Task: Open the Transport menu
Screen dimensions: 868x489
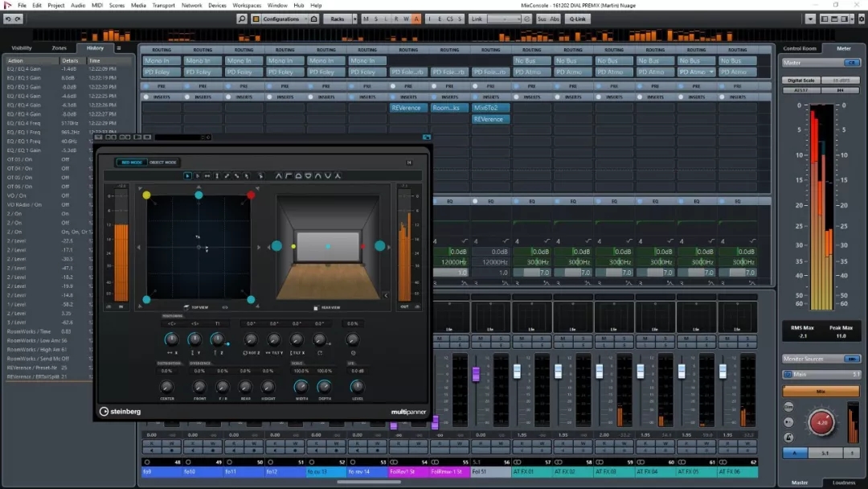Action: pyautogui.click(x=163, y=5)
